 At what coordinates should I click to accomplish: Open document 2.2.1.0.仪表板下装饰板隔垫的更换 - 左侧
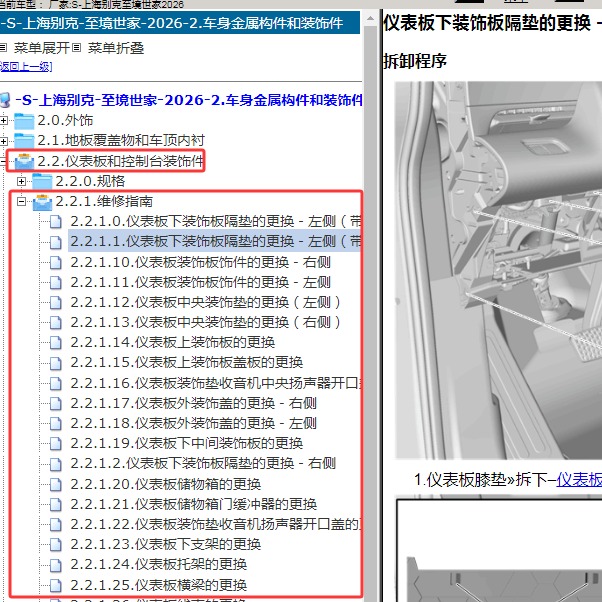(x=215, y=222)
